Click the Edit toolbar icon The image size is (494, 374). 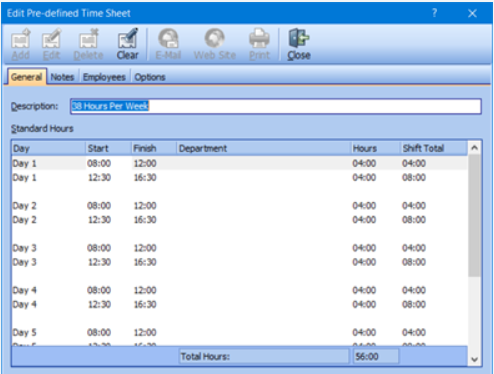coord(51,44)
